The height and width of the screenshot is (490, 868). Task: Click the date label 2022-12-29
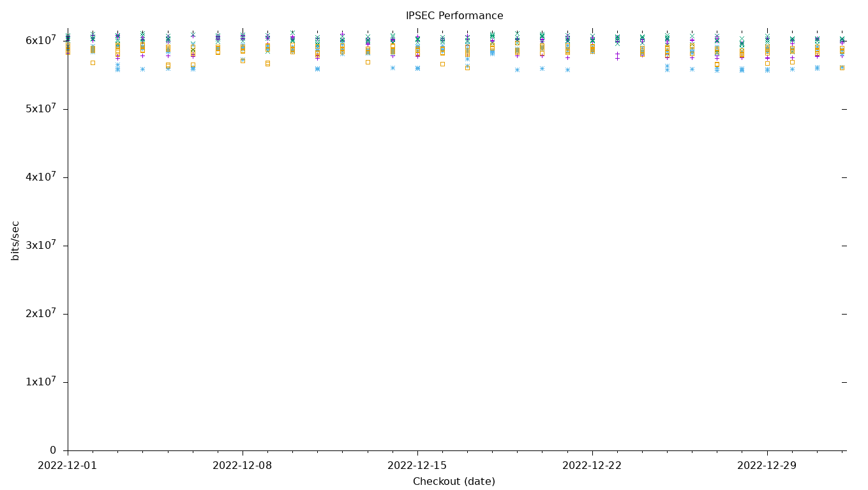coord(767,466)
